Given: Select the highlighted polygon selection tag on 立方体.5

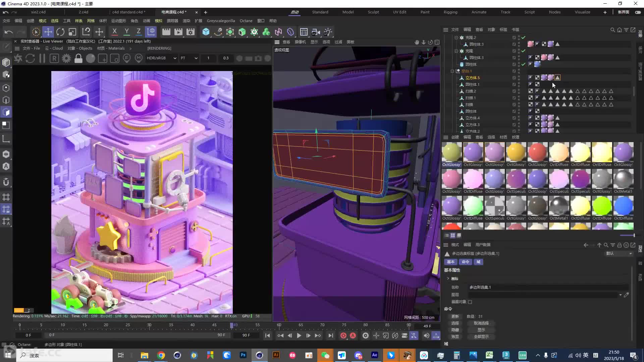Looking at the screenshot, I should [557, 78].
